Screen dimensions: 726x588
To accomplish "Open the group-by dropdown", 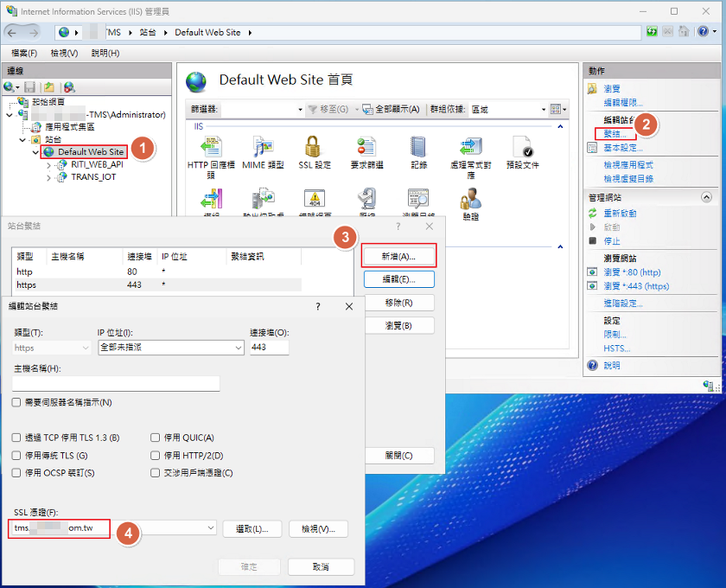I will (x=544, y=110).
